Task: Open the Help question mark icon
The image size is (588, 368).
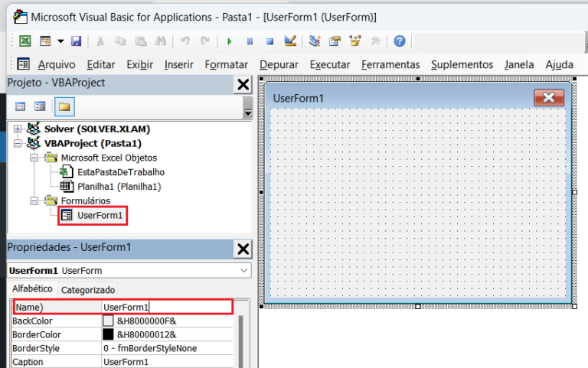Action: pos(399,41)
